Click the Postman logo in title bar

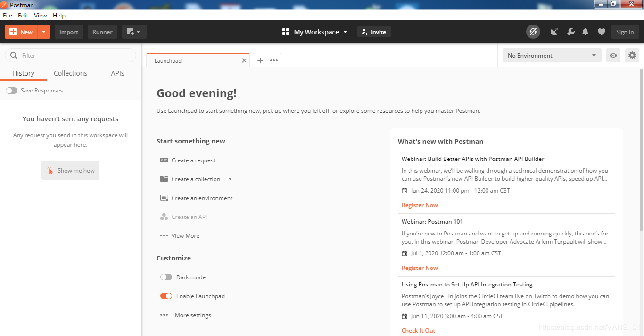pos(4,5)
